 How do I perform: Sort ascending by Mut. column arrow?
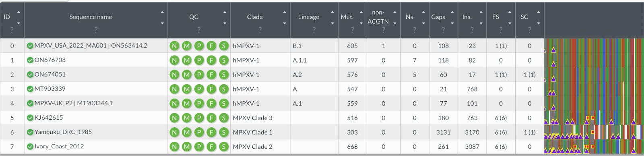tap(361, 12)
